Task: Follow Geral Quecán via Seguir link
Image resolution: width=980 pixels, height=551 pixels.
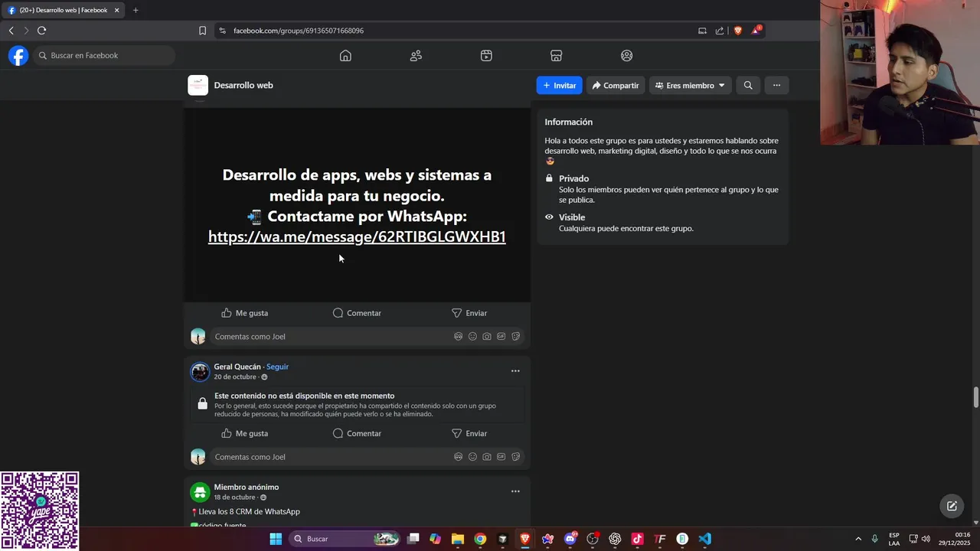Action: [x=277, y=367]
